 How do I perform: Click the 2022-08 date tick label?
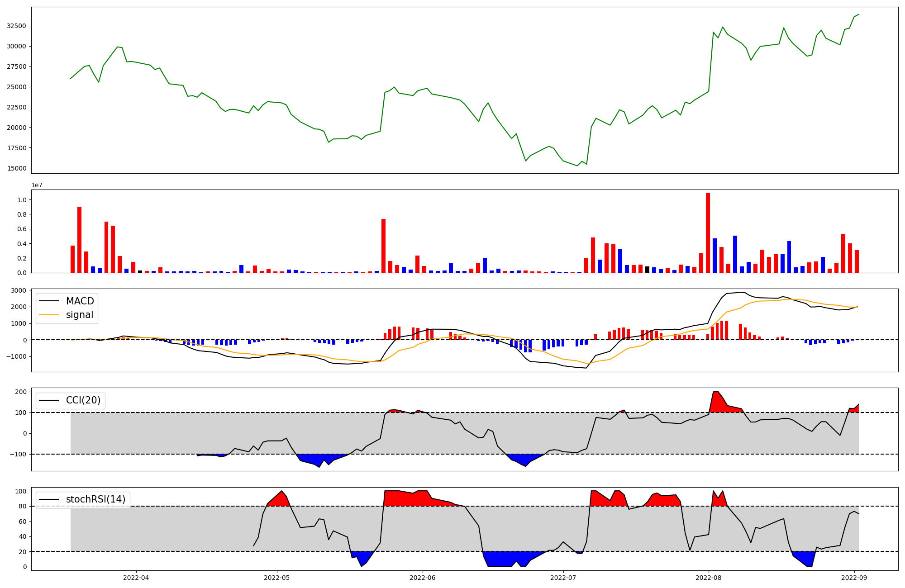pyautogui.click(x=708, y=577)
